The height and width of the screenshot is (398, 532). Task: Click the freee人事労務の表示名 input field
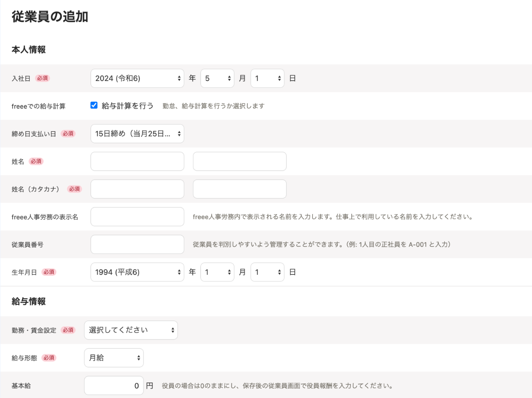137,217
